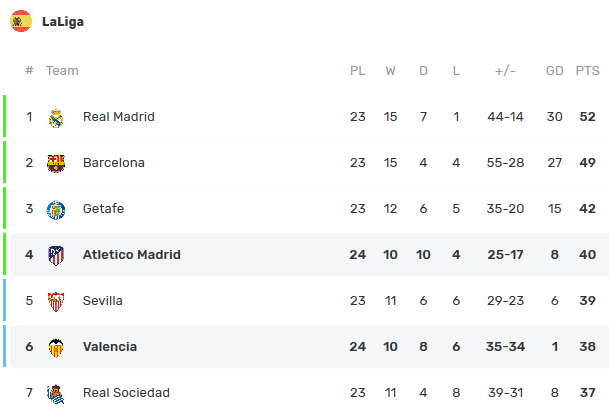Open the Real Madrid team name link
The height and width of the screenshot is (416, 609).
point(119,117)
